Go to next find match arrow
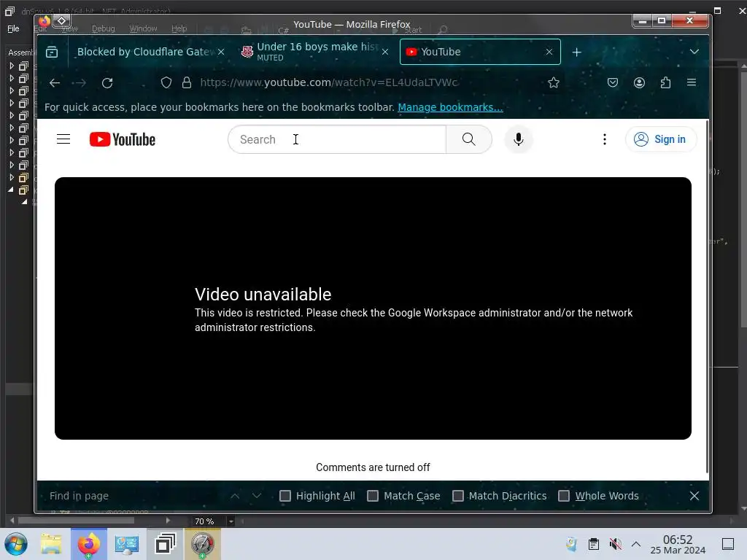 256,496
